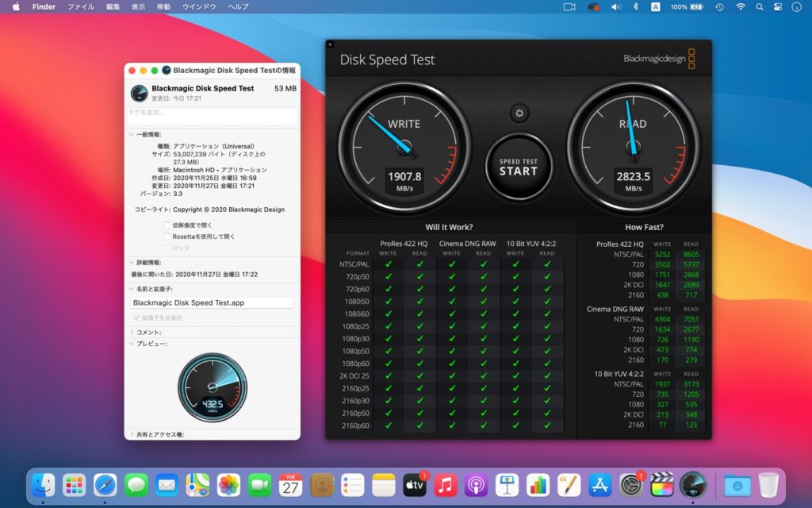Start the speed test
This screenshot has width=812, height=508.
pos(519,167)
